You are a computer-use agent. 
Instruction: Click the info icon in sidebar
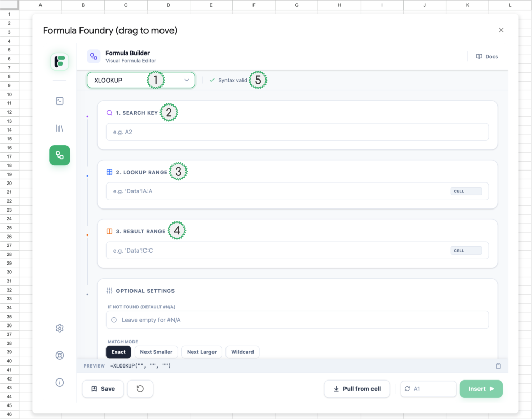click(x=60, y=383)
